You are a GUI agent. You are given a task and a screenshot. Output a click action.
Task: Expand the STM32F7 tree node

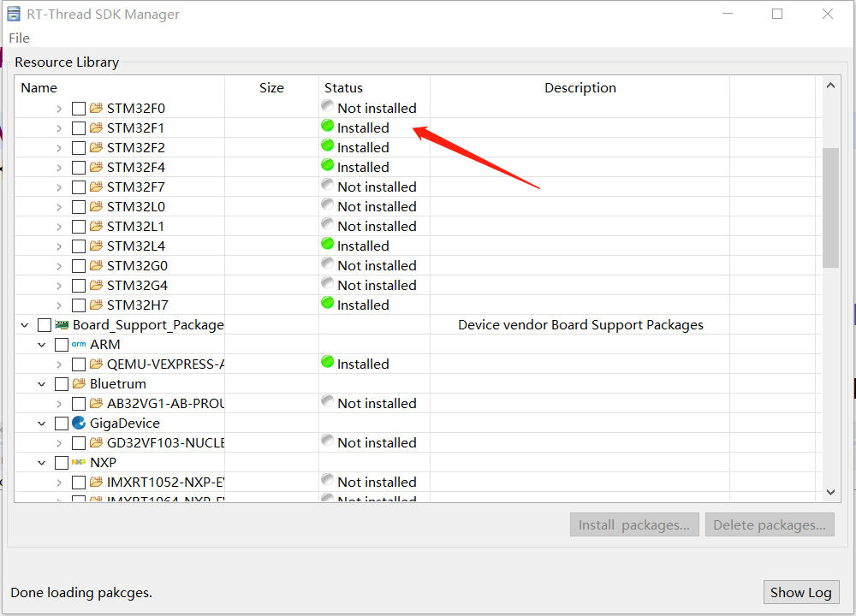tap(59, 187)
